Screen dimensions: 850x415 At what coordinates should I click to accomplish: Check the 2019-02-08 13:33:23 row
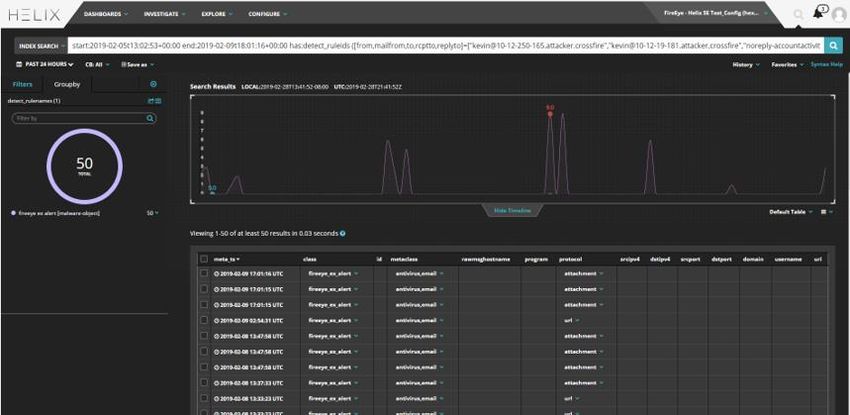203,398
